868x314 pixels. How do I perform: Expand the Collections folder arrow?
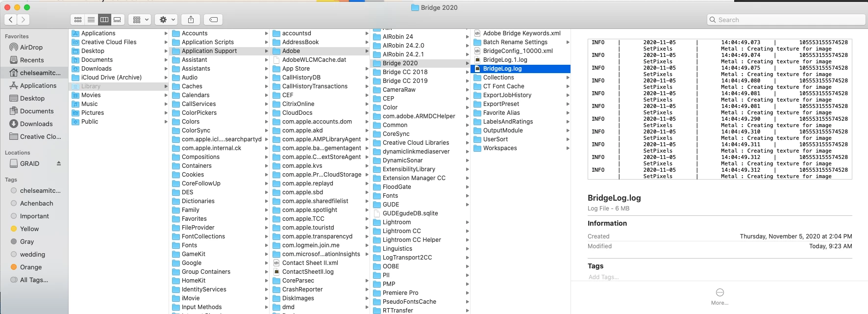pos(568,78)
